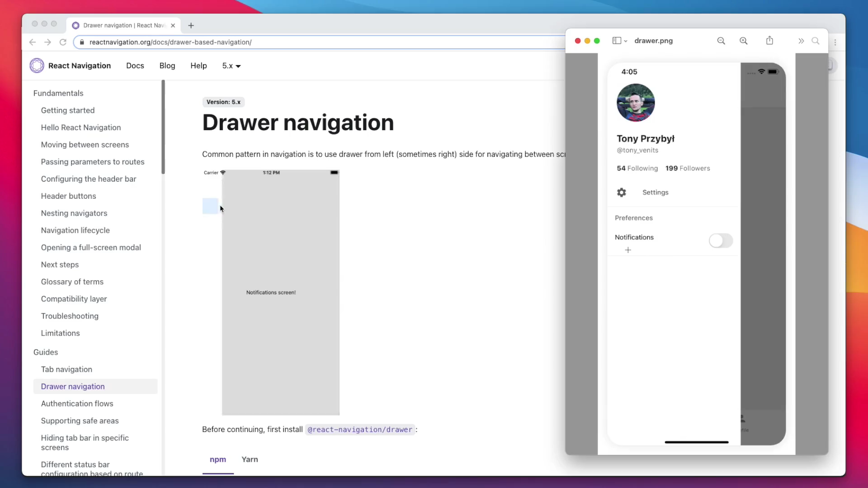This screenshot has height=488, width=868.
Task: Close the Drawer navigation browser tab
Action: (173, 25)
